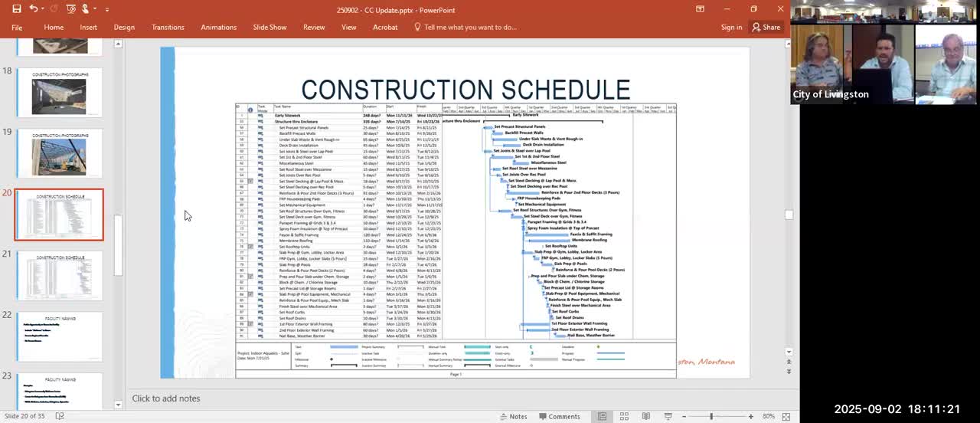Save the presentation from Quick Access Toolbar
Image resolution: width=980 pixels, height=423 pixels.
16,9
